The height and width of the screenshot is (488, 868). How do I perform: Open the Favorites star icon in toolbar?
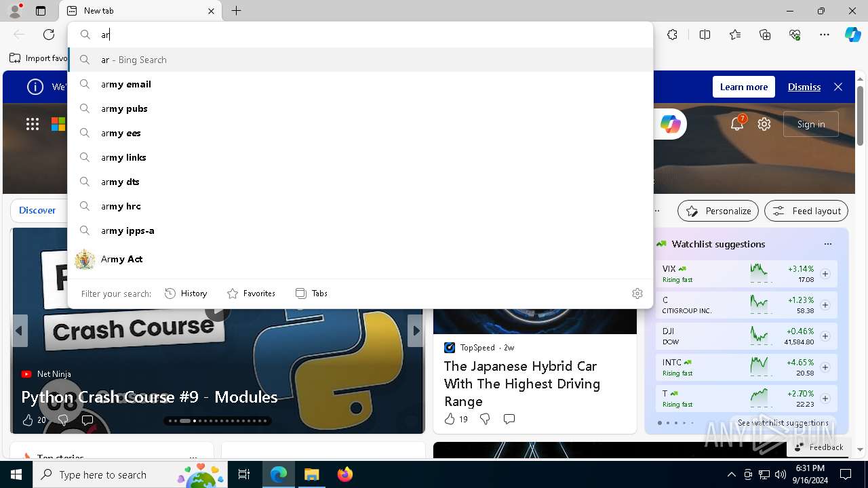[x=735, y=35]
